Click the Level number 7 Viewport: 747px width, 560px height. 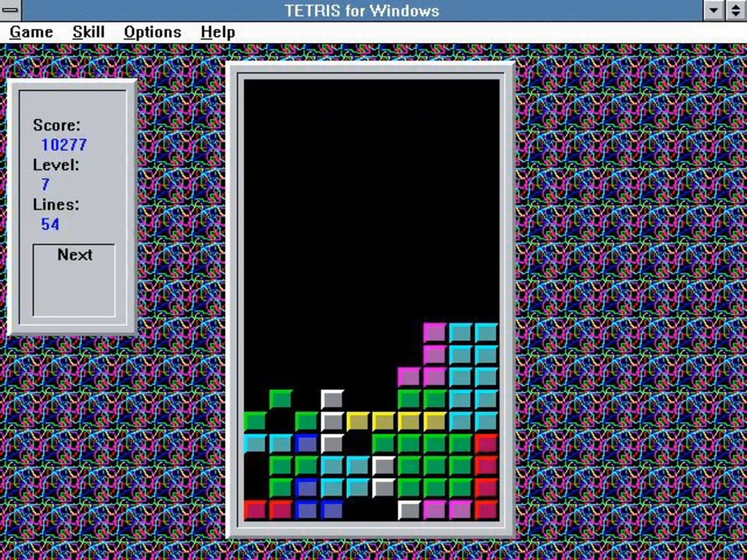[46, 185]
